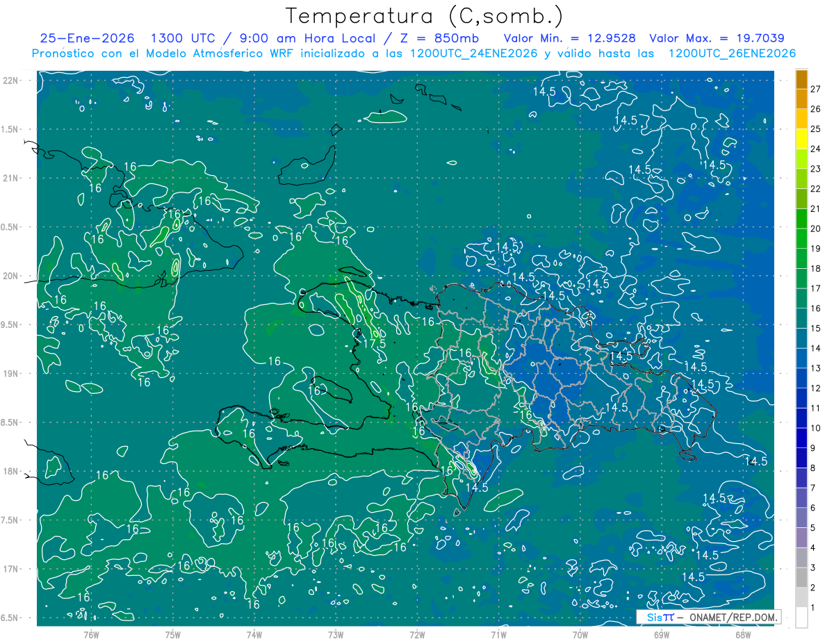Image resolution: width=834 pixels, height=644 pixels.
Task: Click the legend value "18"
Action: click(816, 268)
